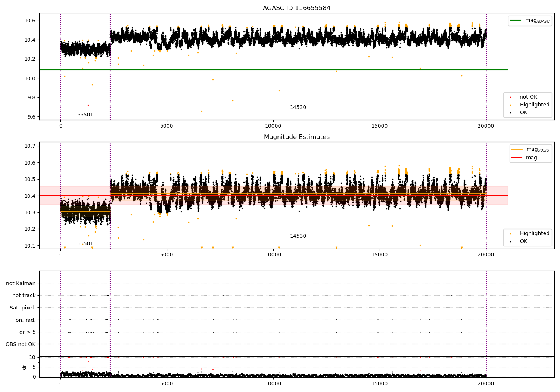The height and width of the screenshot is (392, 560).
Task: Click the 'not track' row label
Action: (24, 296)
